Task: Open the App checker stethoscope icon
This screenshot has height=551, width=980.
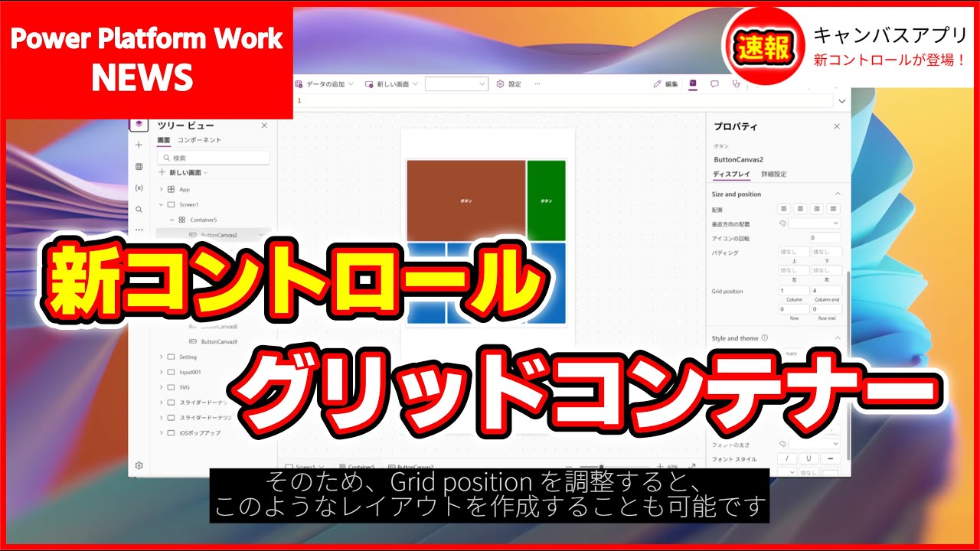Action: click(737, 84)
